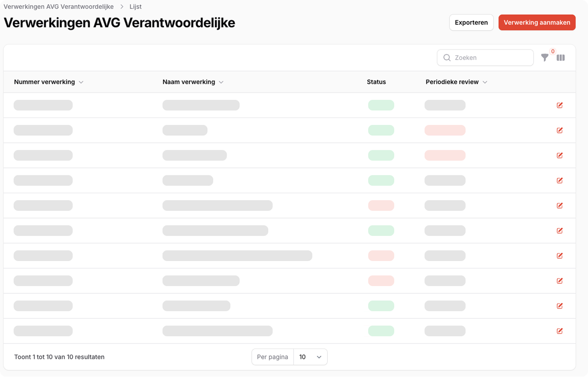Click the edit icon in first row
Viewport: 588px width, 377px height.
(560, 105)
